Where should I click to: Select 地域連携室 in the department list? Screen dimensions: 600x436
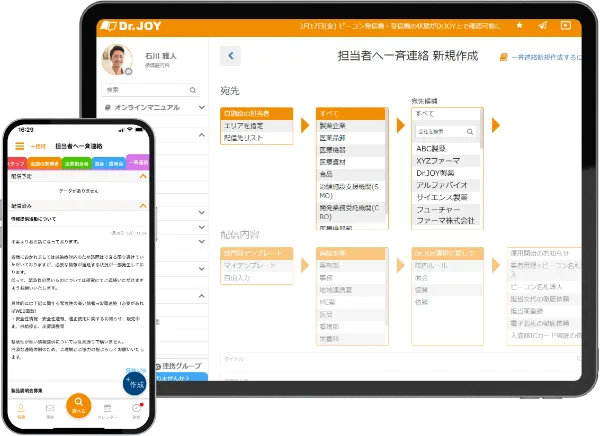pos(351,290)
